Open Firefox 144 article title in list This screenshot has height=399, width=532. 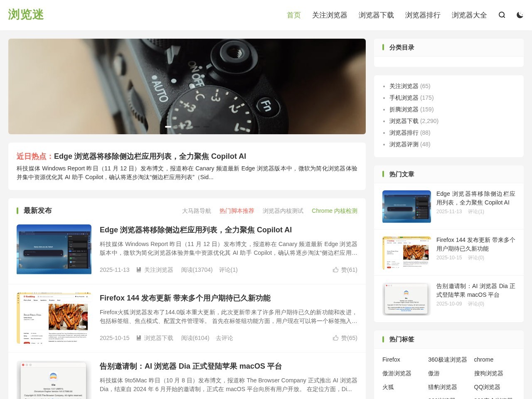click(185, 298)
